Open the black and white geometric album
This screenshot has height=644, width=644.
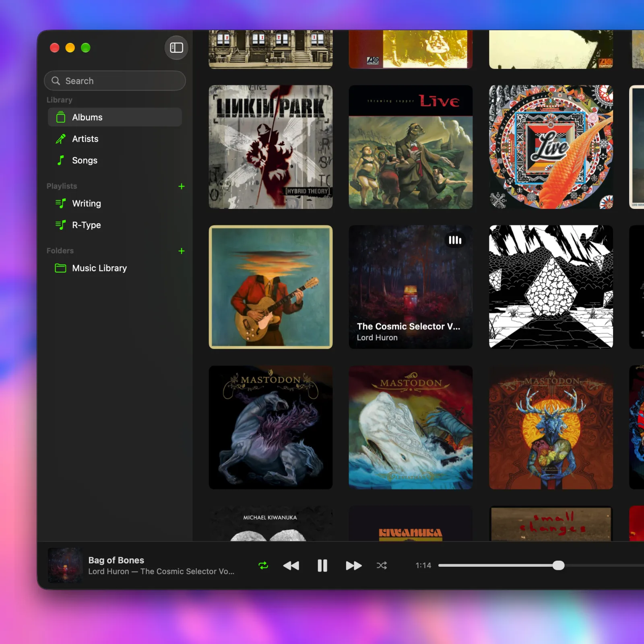551,287
